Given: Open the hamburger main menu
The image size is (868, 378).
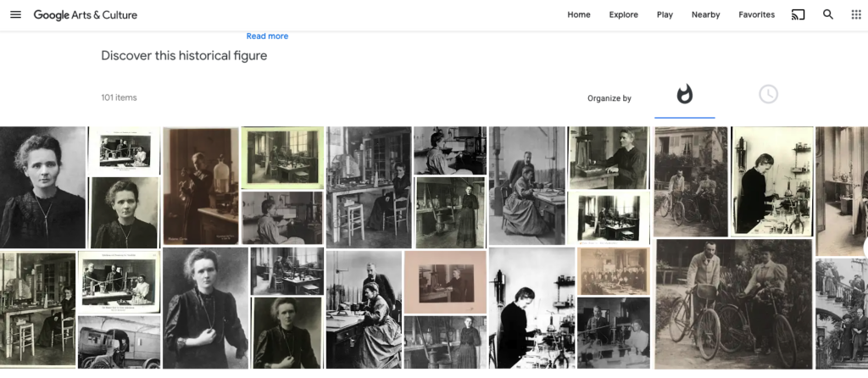Looking at the screenshot, I should 15,15.
